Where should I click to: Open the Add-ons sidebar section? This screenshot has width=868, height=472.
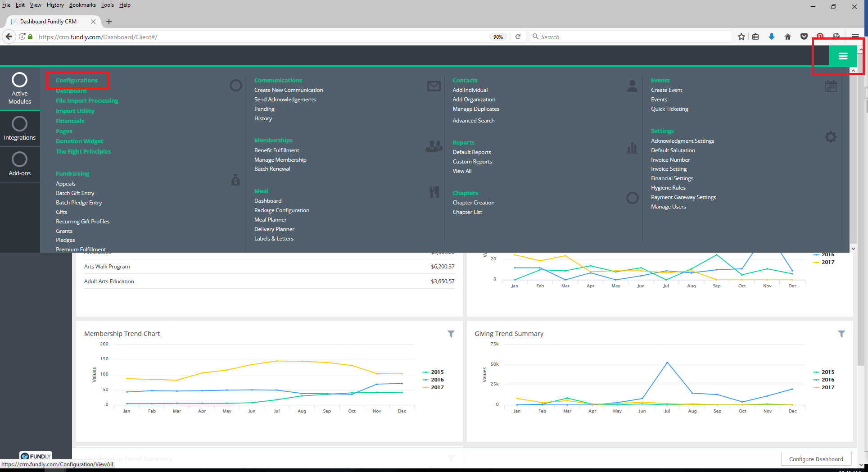20,164
